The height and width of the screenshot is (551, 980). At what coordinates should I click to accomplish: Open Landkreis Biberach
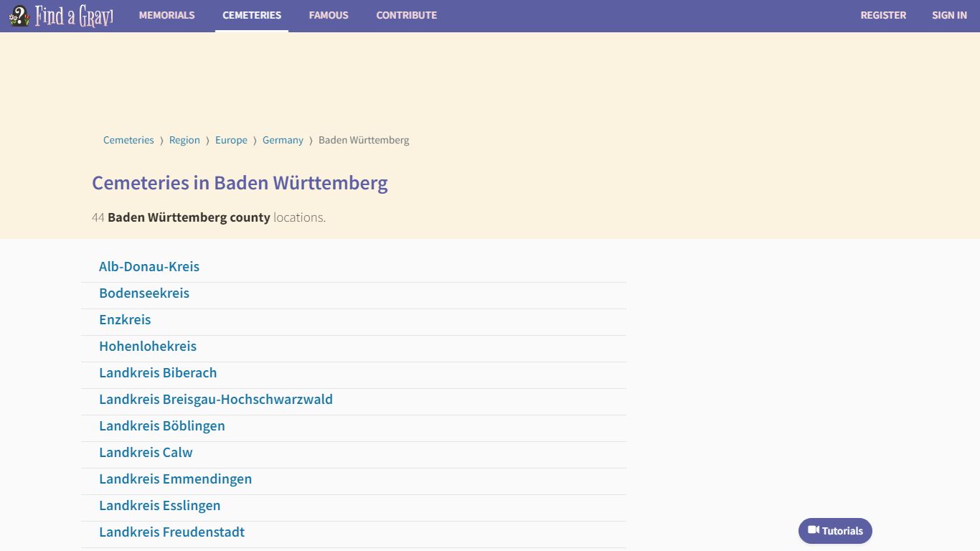(158, 372)
